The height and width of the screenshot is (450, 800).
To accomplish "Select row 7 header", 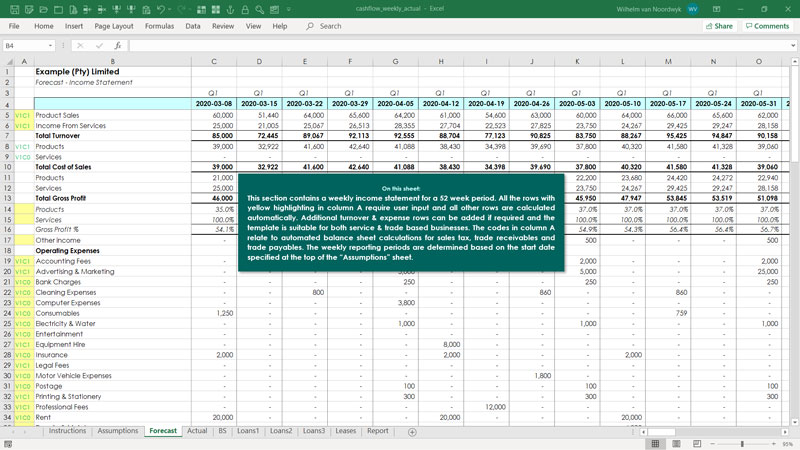I will (8, 136).
